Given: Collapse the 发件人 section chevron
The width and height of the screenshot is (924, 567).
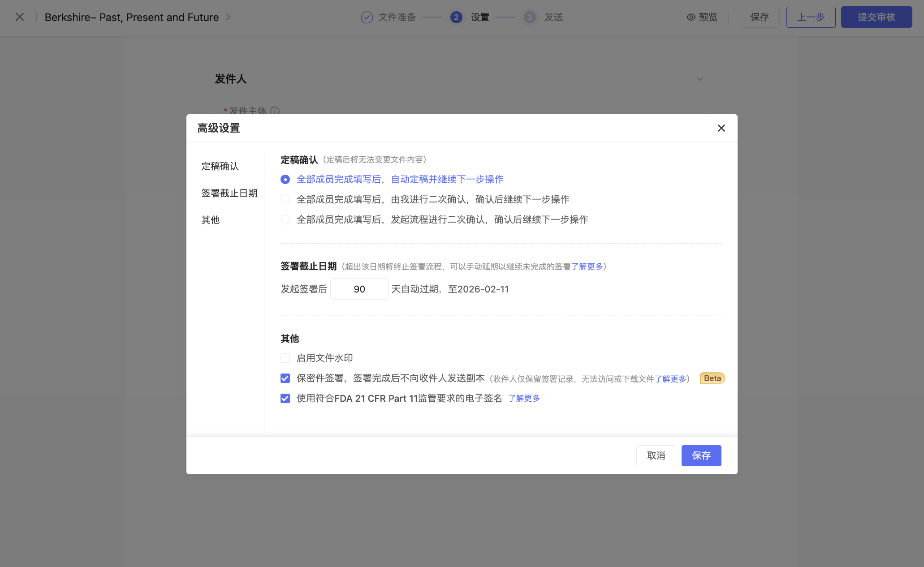Looking at the screenshot, I should point(699,79).
